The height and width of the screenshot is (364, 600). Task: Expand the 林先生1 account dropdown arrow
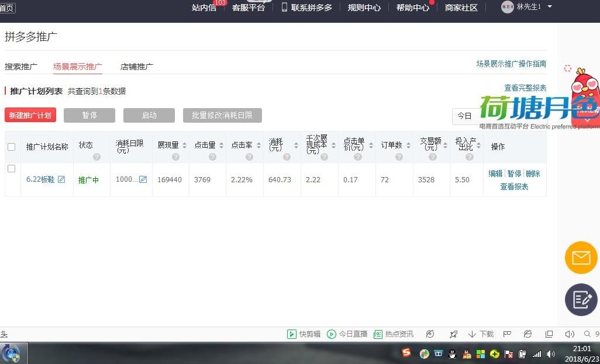pos(550,6)
